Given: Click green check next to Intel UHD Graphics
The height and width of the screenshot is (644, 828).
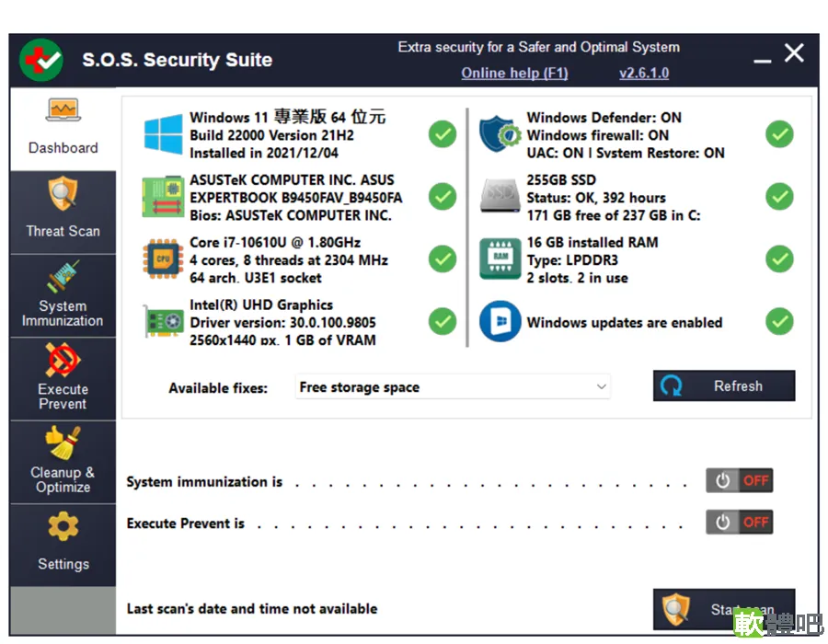Looking at the screenshot, I should click(x=443, y=321).
